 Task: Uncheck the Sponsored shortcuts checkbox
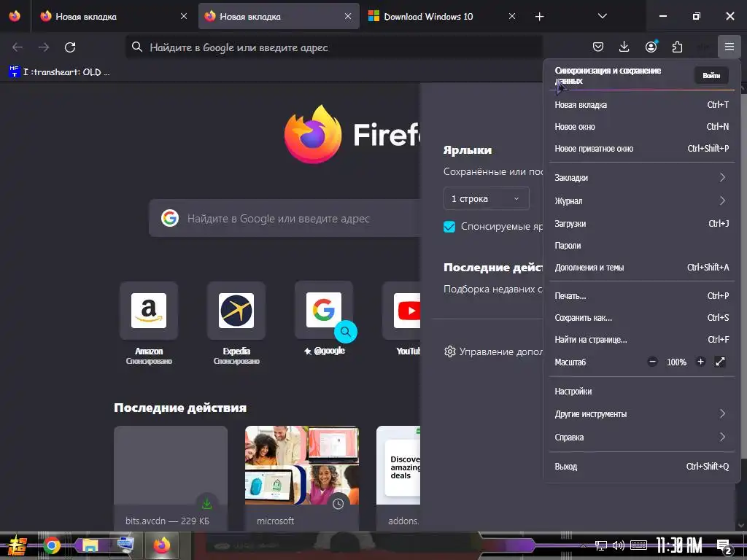click(x=449, y=227)
